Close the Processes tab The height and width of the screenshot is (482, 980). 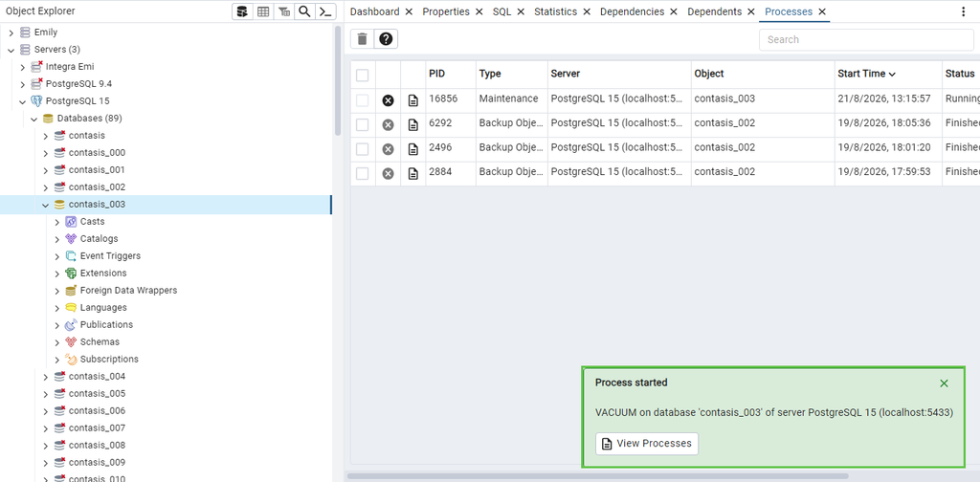click(x=822, y=11)
